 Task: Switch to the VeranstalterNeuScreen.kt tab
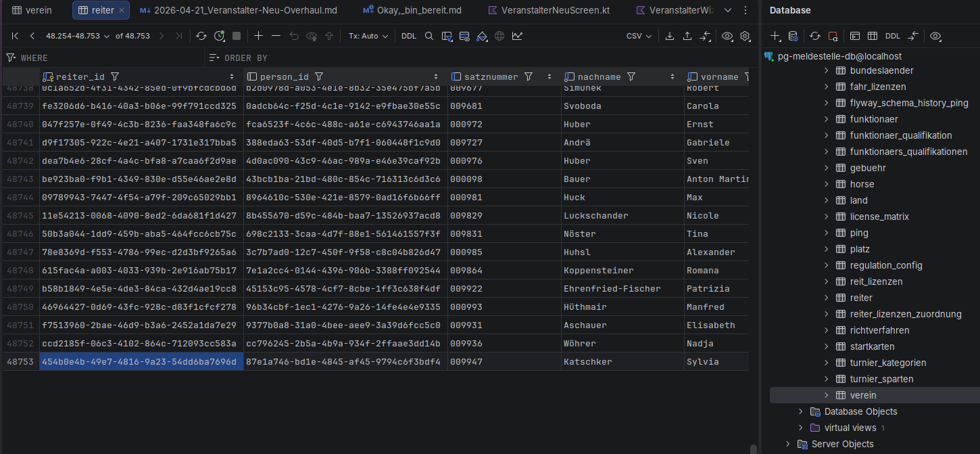547,10
